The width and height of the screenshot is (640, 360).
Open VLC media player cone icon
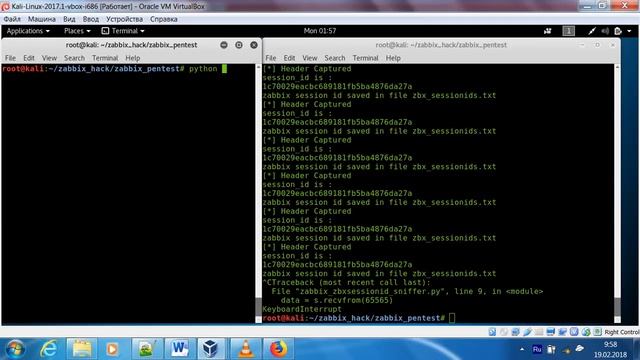click(245, 349)
